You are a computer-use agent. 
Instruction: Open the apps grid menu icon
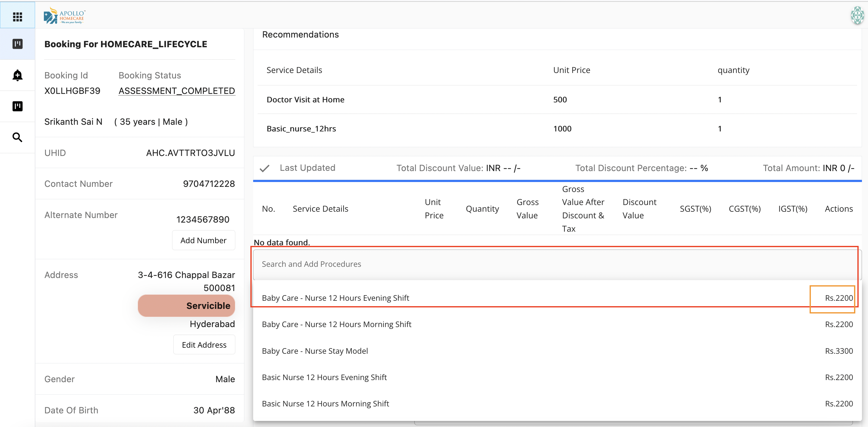pos(17,16)
